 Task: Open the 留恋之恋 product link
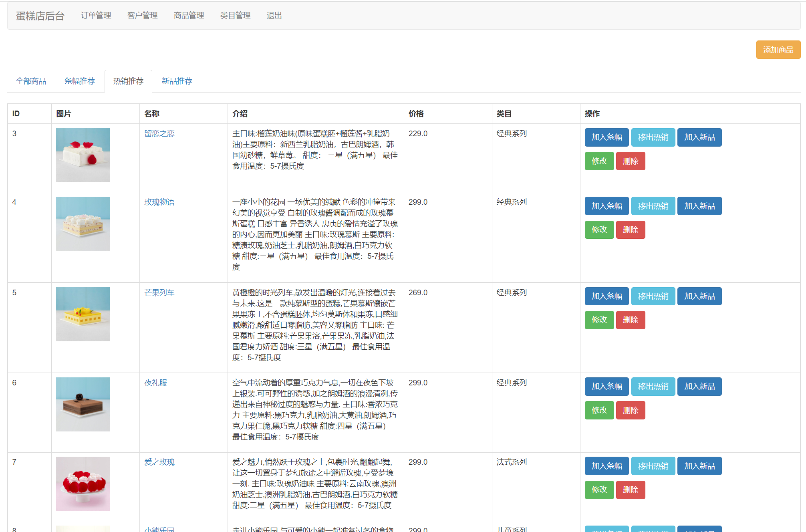(159, 133)
